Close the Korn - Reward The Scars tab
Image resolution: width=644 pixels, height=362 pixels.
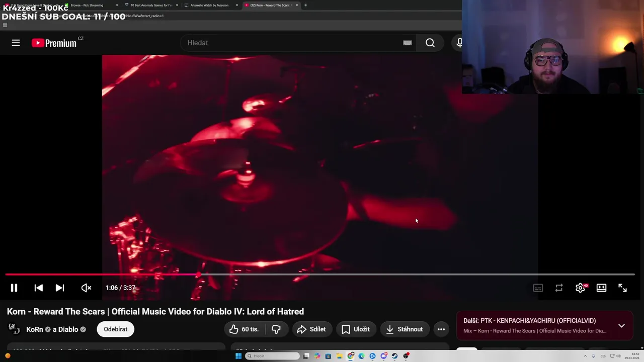(297, 5)
